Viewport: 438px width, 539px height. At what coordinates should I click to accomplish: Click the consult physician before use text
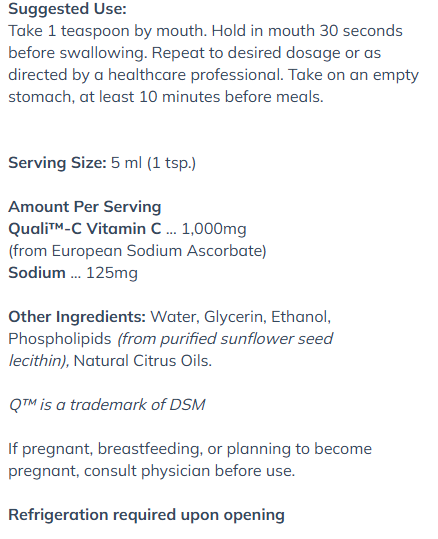pyautogui.click(x=189, y=471)
